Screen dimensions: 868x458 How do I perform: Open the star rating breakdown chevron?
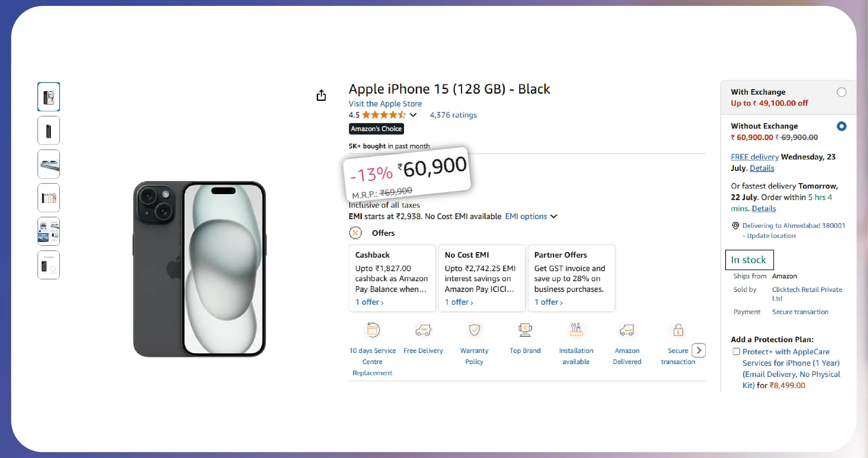pos(413,115)
